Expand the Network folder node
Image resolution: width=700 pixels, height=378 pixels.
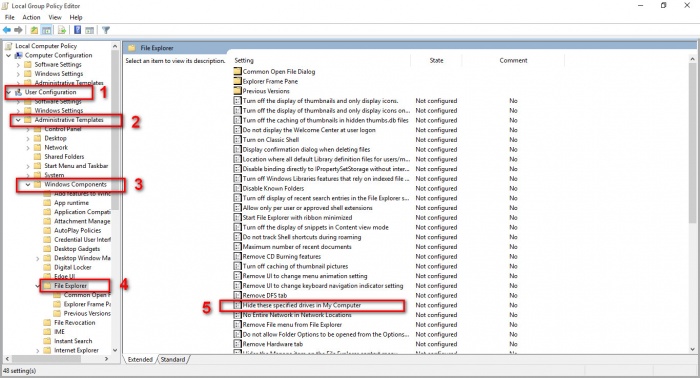(28, 147)
